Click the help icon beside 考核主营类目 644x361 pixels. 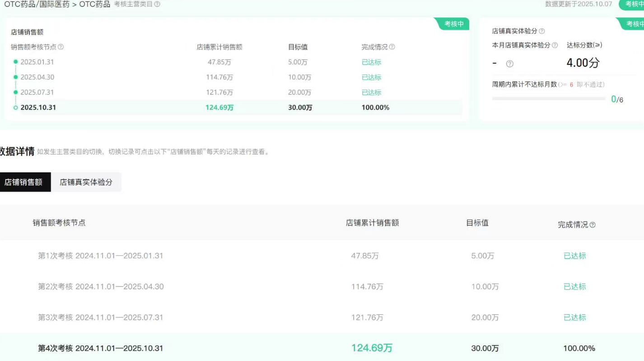click(157, 4)
